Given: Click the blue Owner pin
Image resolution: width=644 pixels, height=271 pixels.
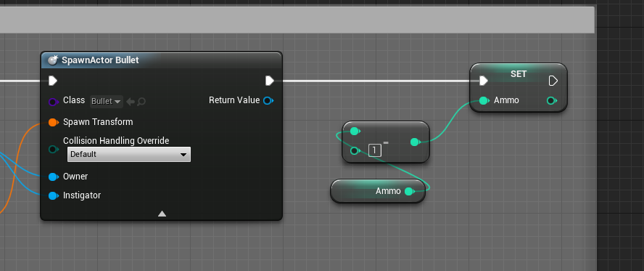Looking at the screenshot, I should (53, 177).
